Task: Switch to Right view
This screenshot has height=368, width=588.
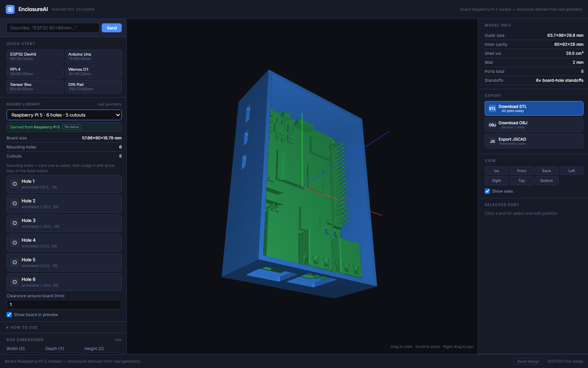Action: pos(497,181)
